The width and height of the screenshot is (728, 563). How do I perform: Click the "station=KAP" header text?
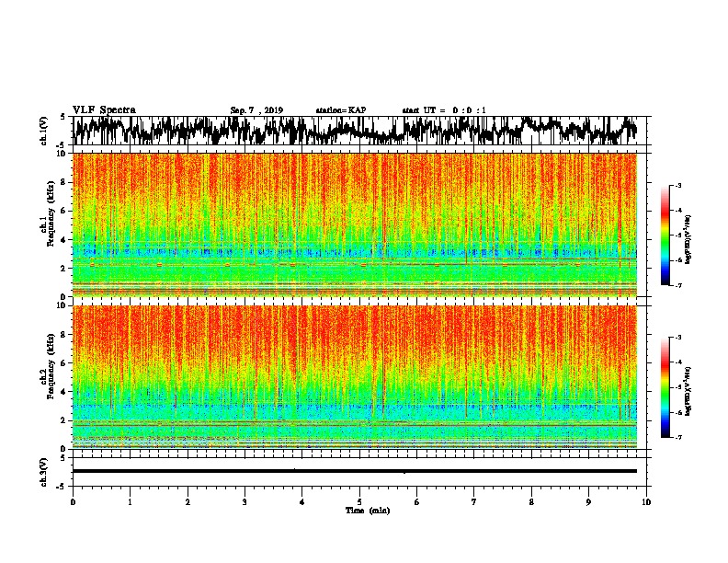point(341,110)
